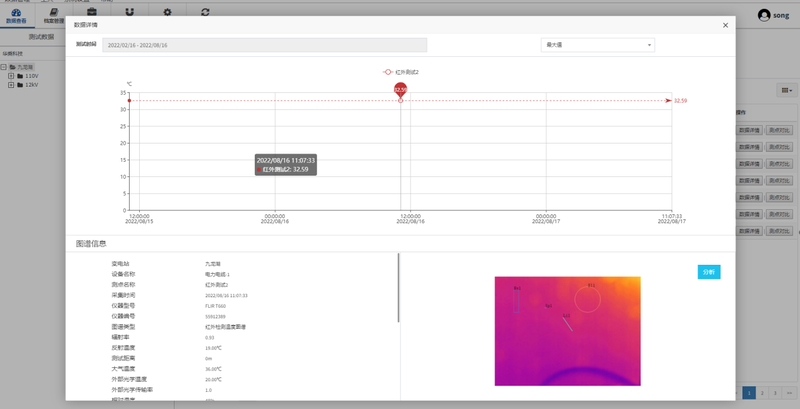
Task: Click the 测试数据 panel header
Action: point(41,37)
